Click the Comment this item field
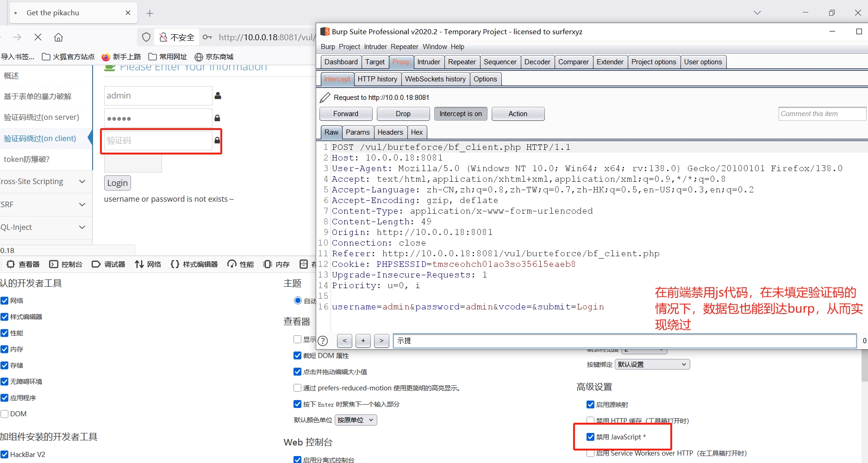This screenshot has width=868, height=463. click(822, 114)
